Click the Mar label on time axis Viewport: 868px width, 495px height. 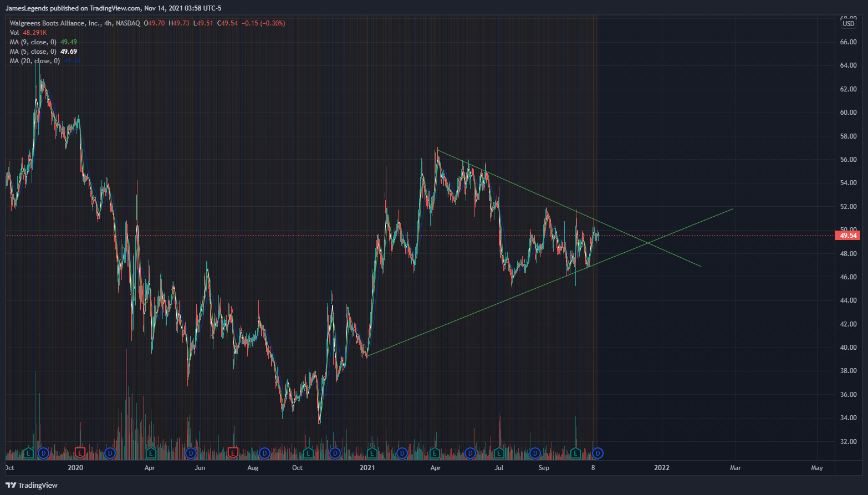[736, 468]
